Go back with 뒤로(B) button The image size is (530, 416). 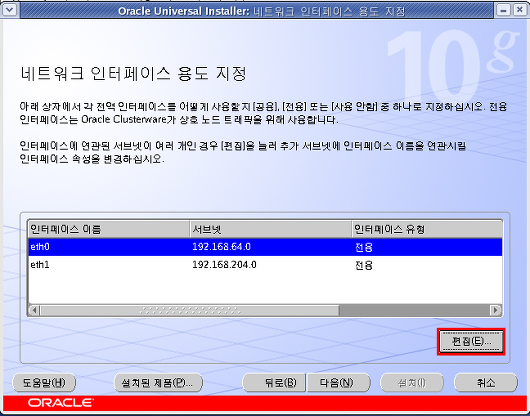[x=274, y=383]
